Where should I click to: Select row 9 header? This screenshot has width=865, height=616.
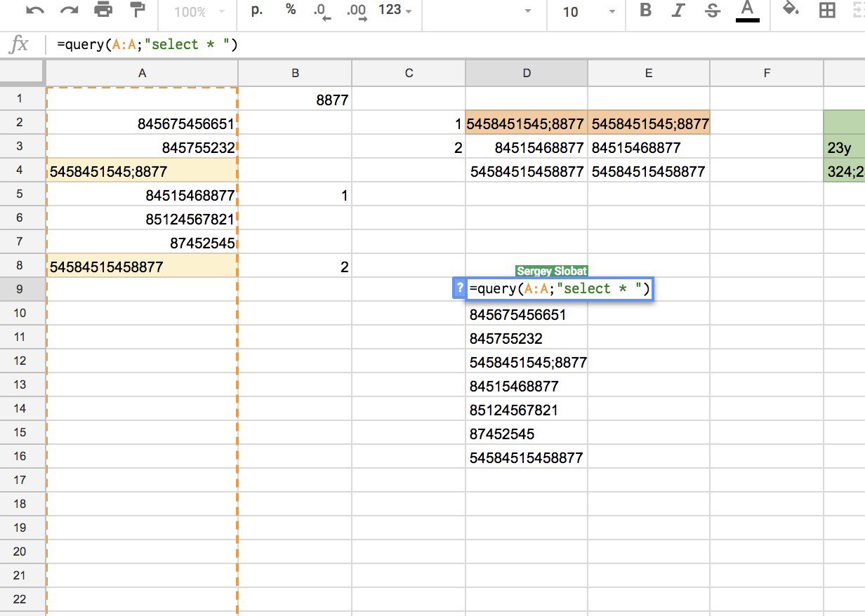[20, 289]
